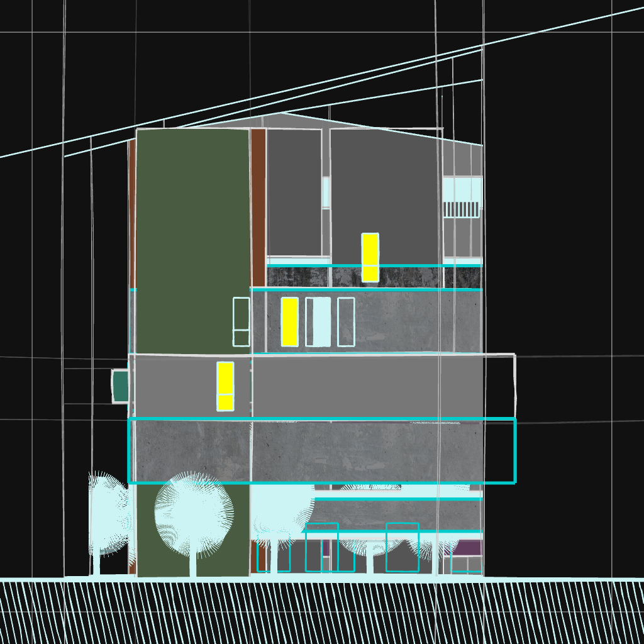This screenshot has height=644, width=644.
Task: Click the balcony railing at upper right
Action: 462,209
